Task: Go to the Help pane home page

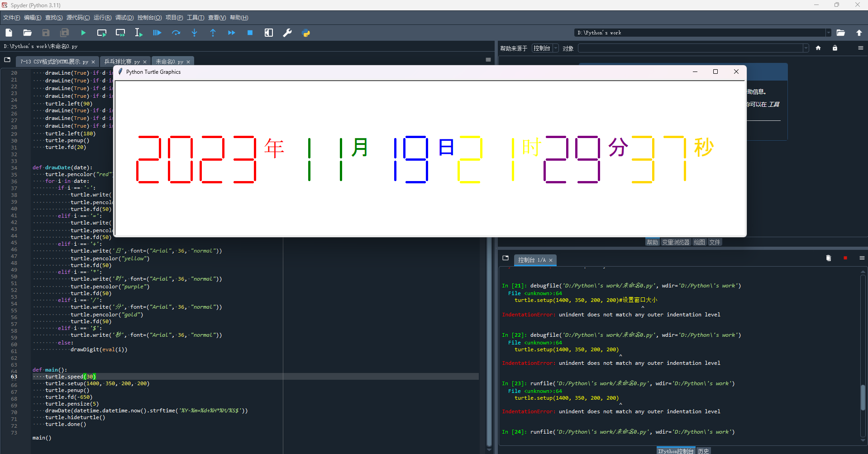Action: coord(818,48)
